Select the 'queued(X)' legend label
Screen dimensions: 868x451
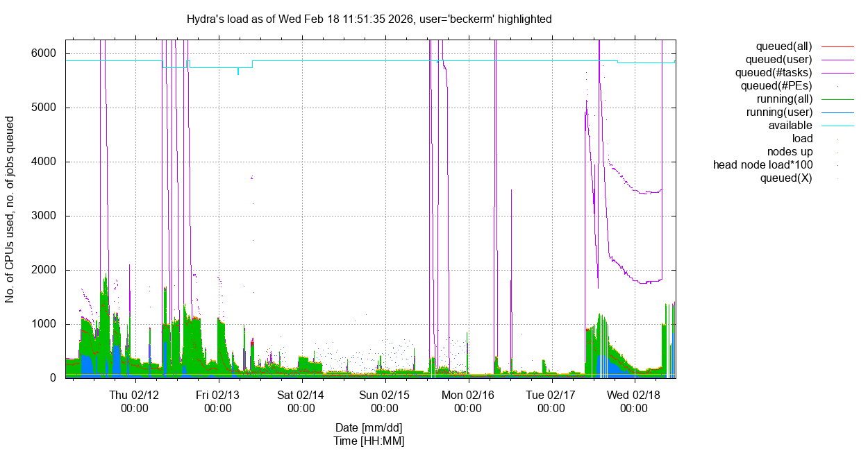coord(786,178)
